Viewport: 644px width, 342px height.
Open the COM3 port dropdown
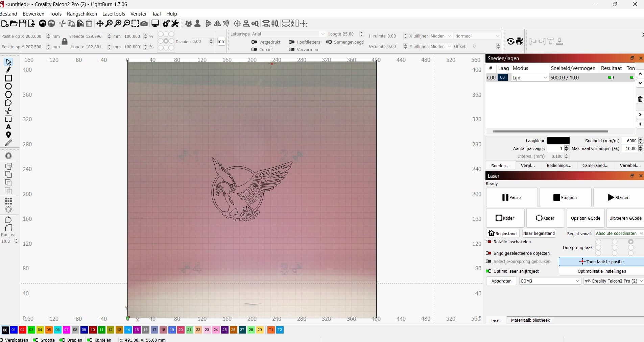point(550,281)
